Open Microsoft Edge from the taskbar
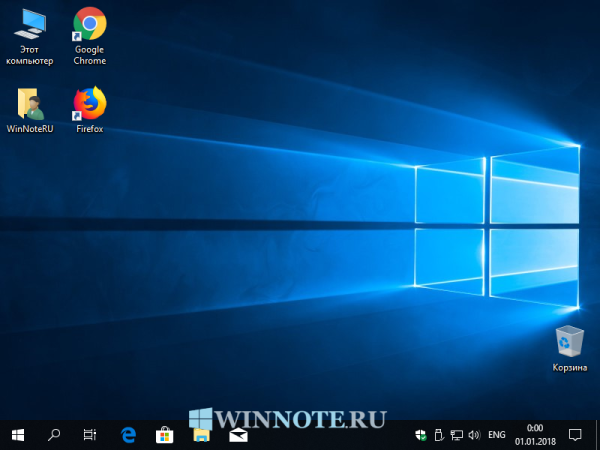 click(128, 435)
